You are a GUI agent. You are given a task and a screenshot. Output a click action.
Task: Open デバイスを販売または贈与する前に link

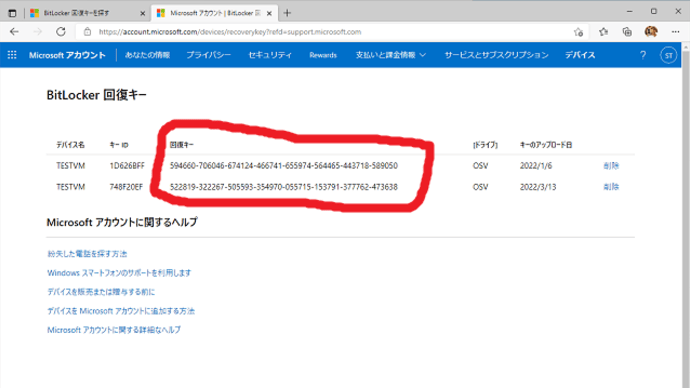[101, 292]
